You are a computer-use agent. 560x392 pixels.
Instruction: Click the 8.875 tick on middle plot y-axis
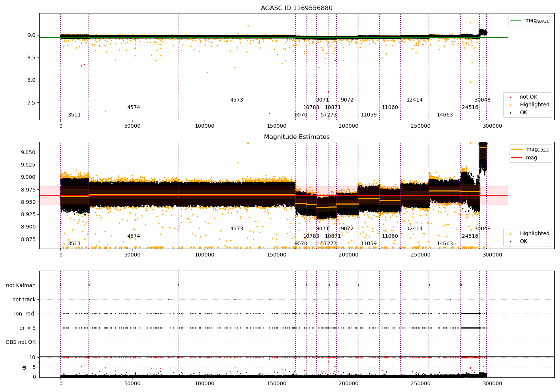(x=28, y=239)
